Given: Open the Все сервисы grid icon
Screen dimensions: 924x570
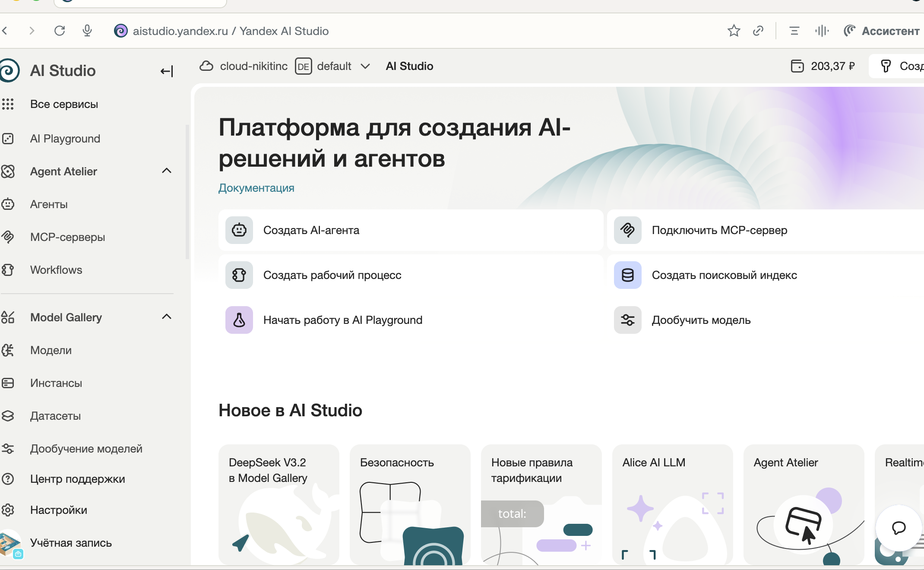Looking at the screenshot, I should [8, 104].
